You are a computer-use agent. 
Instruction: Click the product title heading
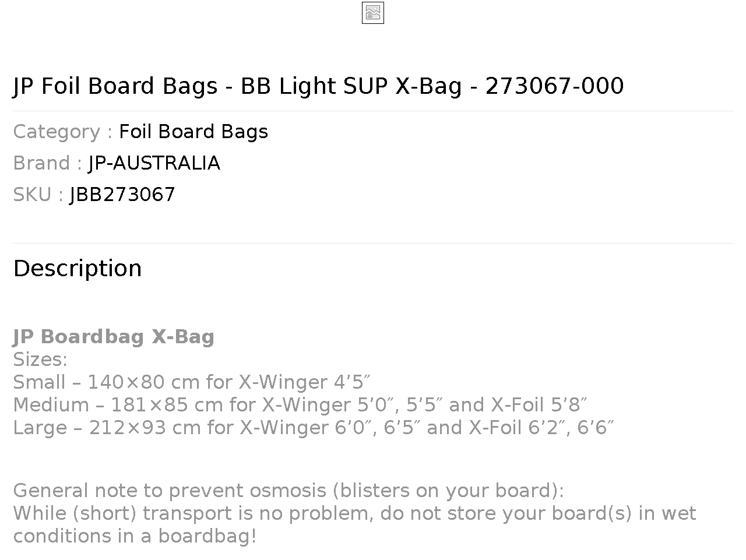tap(318, 86)
